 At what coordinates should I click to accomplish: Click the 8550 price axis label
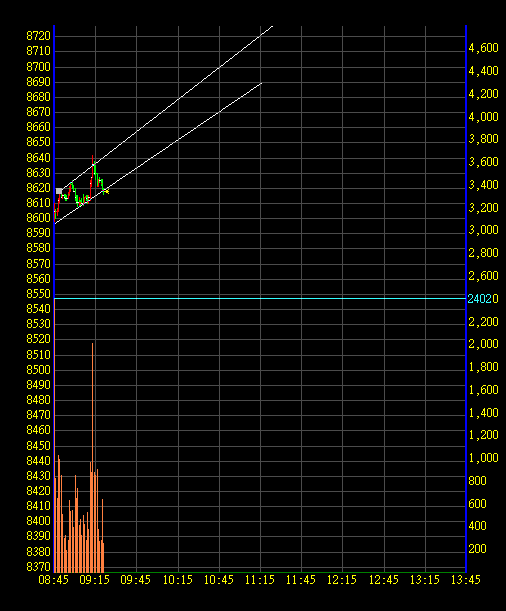point(39,293)
